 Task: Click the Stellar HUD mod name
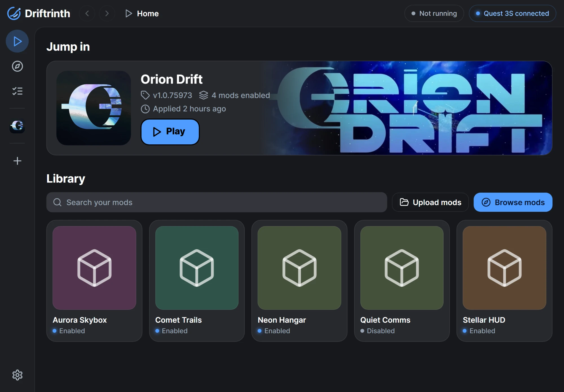484,320
